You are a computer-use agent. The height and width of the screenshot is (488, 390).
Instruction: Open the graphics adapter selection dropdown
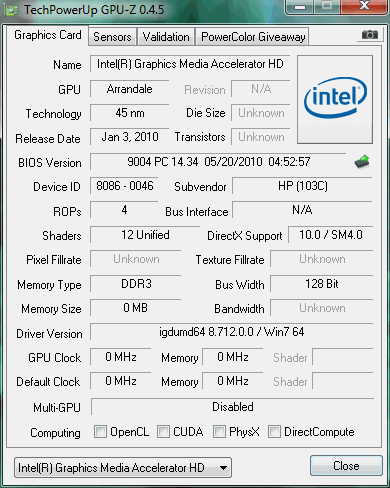(x=123, y=468)
